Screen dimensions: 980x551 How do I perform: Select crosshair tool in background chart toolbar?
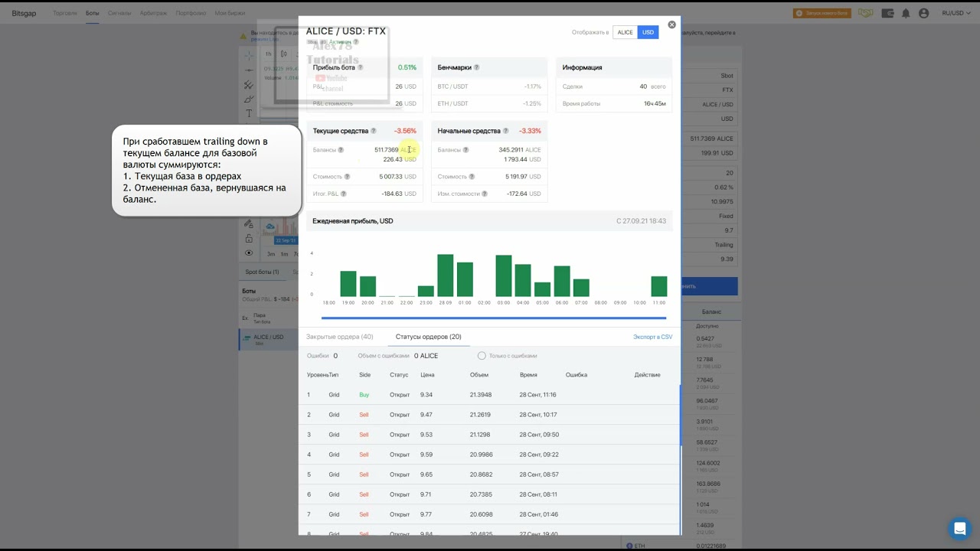[x=249, y=55]
